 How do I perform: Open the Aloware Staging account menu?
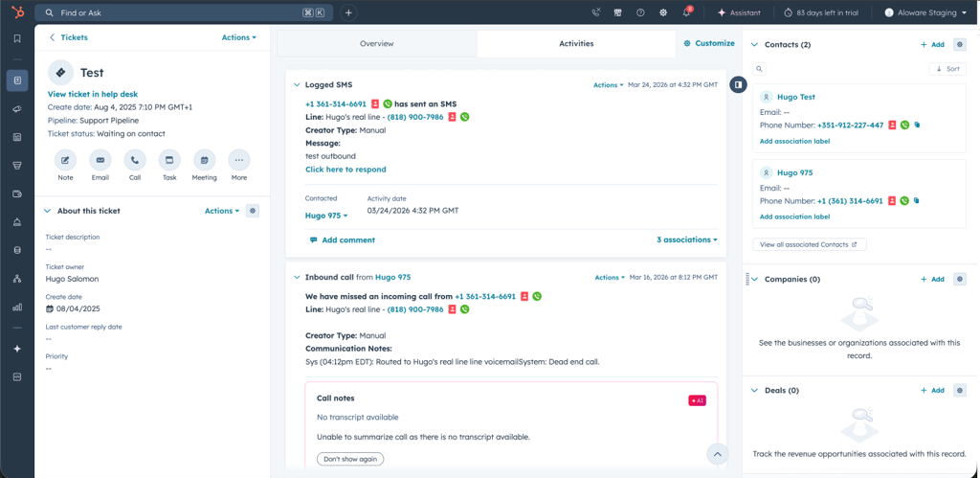coord(925,12)
